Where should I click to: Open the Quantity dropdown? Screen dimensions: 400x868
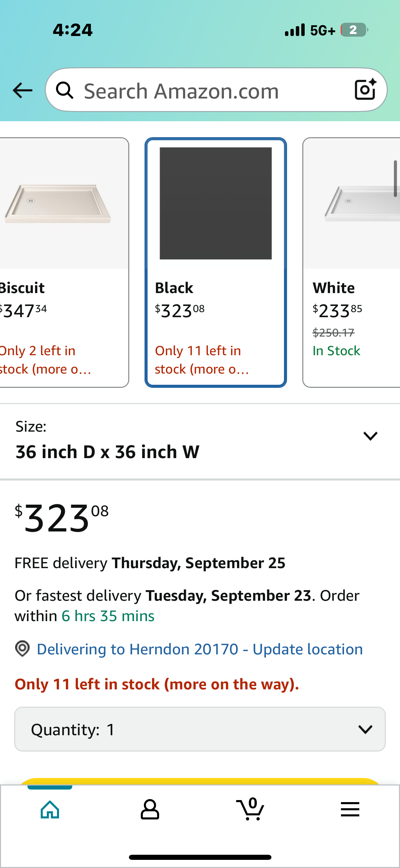pyautogui.click(x=200, y=729)
